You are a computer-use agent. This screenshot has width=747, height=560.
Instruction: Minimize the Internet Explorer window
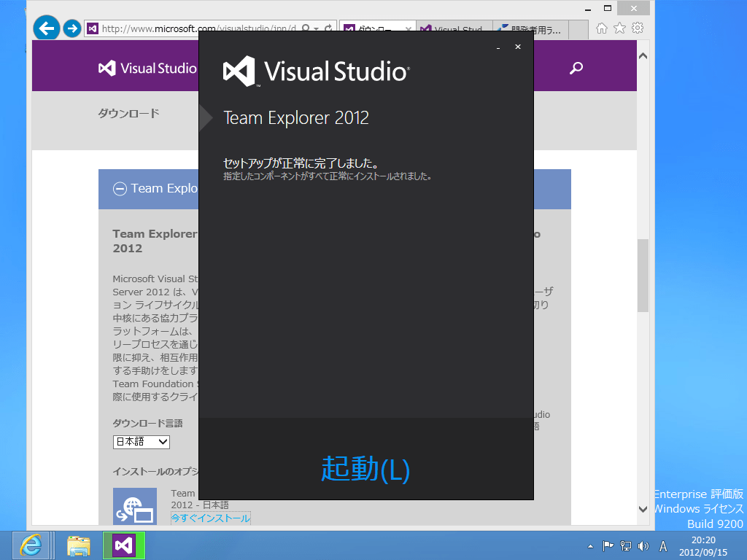588,9
